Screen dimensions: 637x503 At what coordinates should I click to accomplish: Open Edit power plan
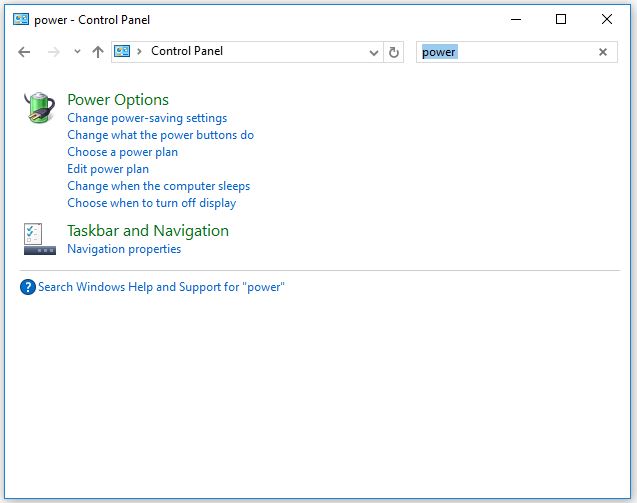pyautogui.click(x=108, y=169)
